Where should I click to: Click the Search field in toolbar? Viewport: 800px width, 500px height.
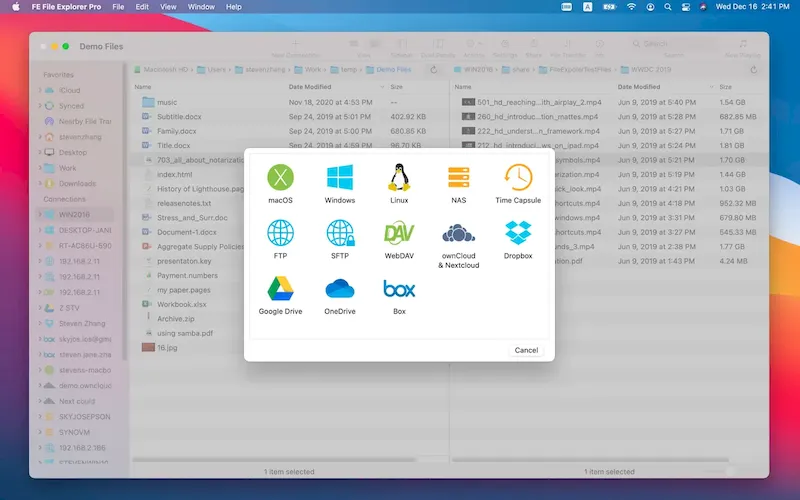[x=673, y=44]
